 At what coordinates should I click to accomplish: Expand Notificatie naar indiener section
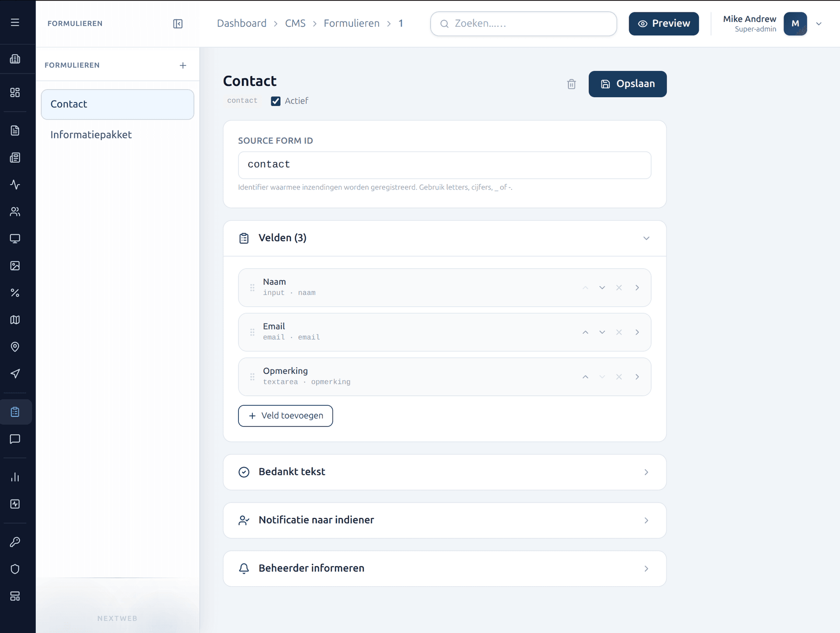click(646, 520)
